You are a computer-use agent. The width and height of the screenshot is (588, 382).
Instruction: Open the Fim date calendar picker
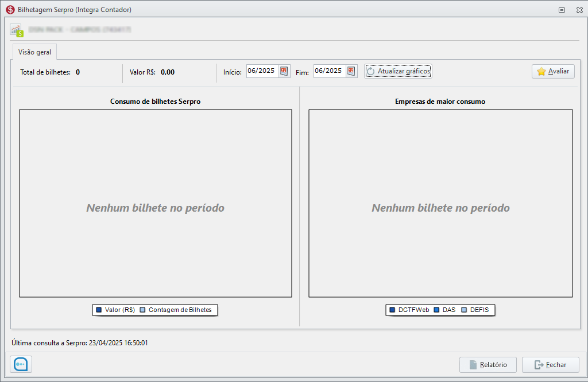pyautogui.click(x=351, y=71)
